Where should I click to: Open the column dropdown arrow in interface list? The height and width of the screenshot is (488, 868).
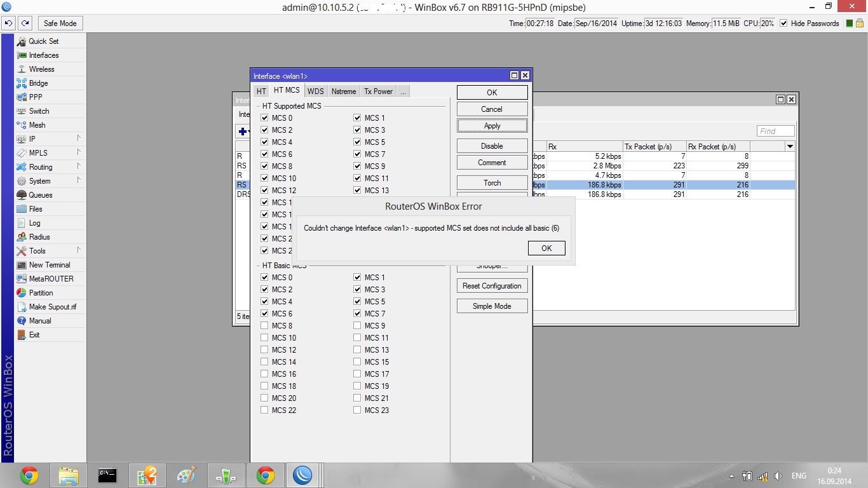(790, 147)
